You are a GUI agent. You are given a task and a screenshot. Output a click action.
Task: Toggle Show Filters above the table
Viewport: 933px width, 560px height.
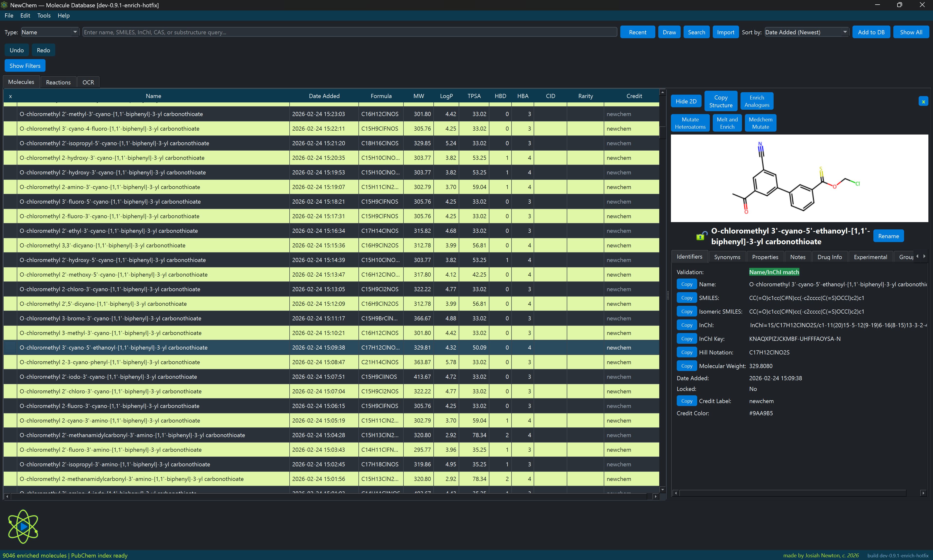click(x=25, y=65)
